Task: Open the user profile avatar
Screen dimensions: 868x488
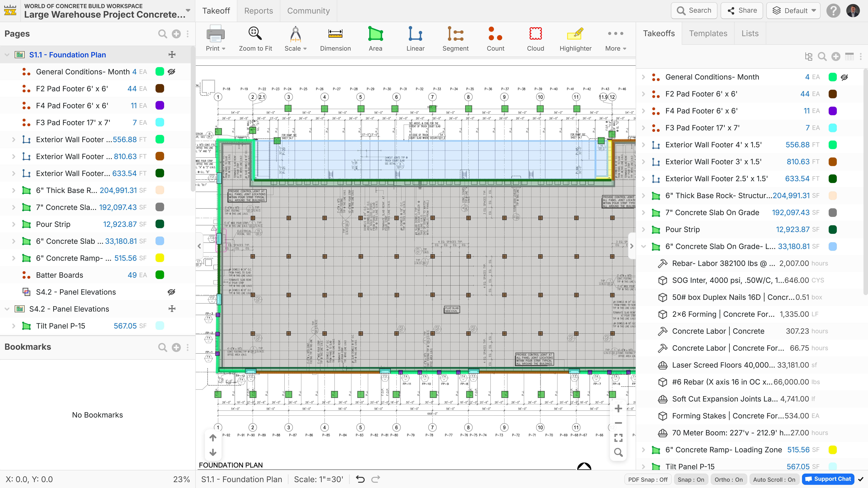Action: (853, 11)
